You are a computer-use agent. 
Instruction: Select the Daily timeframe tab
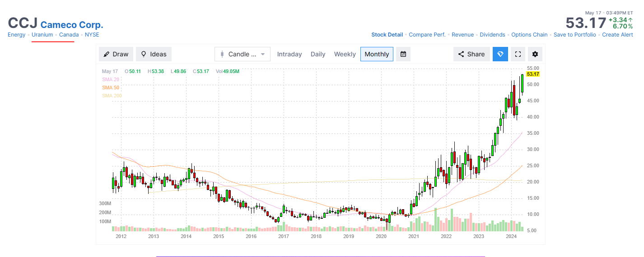tap(318, 54)
